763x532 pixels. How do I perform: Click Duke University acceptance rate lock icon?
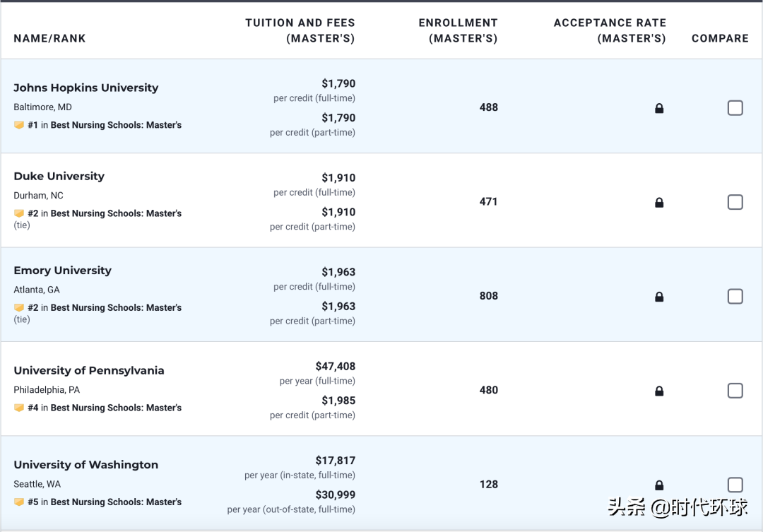click(x=659, y=203)
